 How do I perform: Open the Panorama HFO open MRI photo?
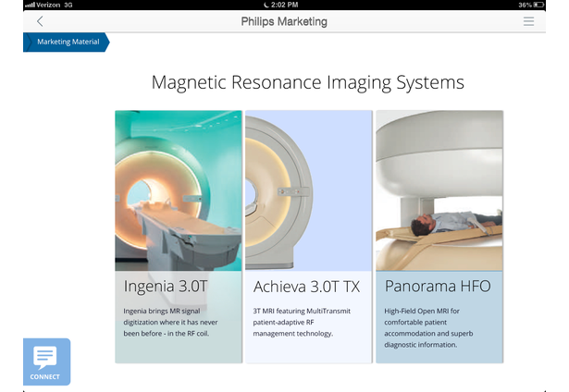pyautogui.click(x=439, y=190)
